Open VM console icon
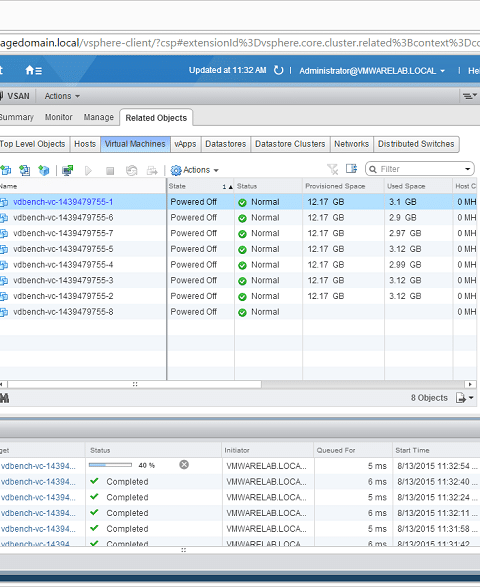This screenshot has height=587, width=480. (68, 170)
